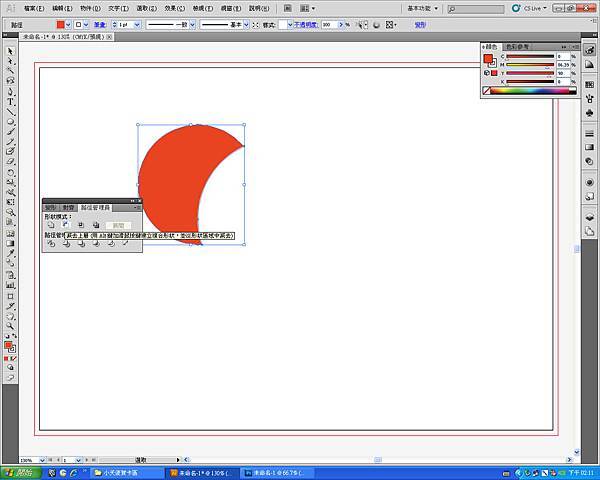Open variable width profile dropdown
600x480 pixels.
click(x=192, y=25)
